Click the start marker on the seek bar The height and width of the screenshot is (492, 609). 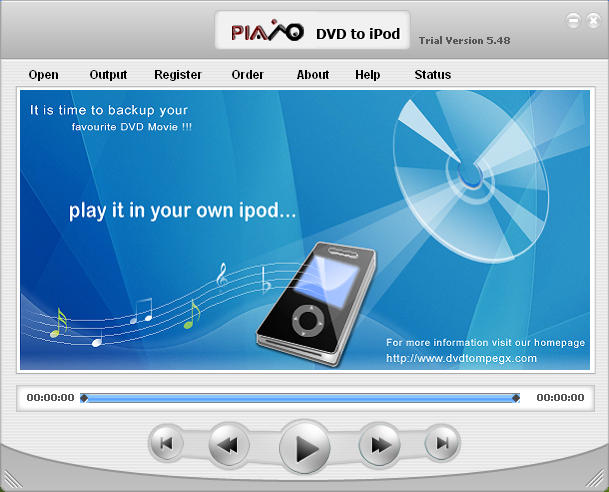click(x=84, y=398)
